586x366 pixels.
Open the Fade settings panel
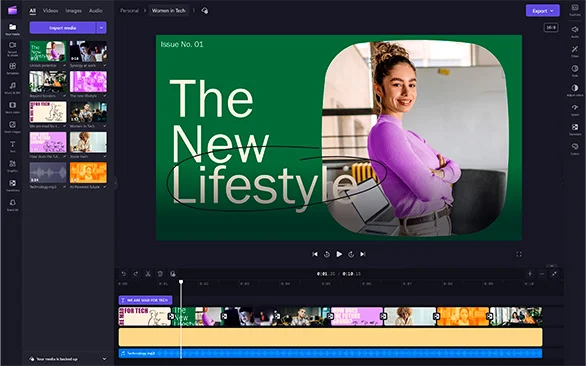[575, 70]
